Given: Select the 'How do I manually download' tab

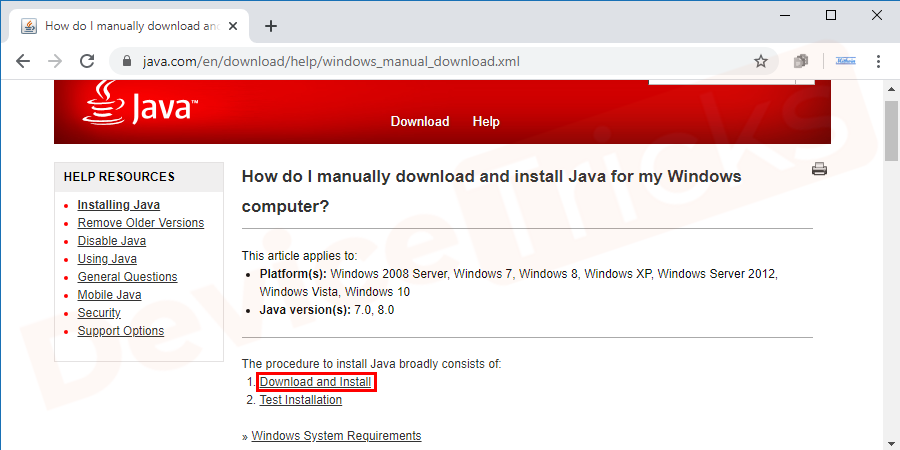Looking at the screenshot, I should click(x=131, y=26).
